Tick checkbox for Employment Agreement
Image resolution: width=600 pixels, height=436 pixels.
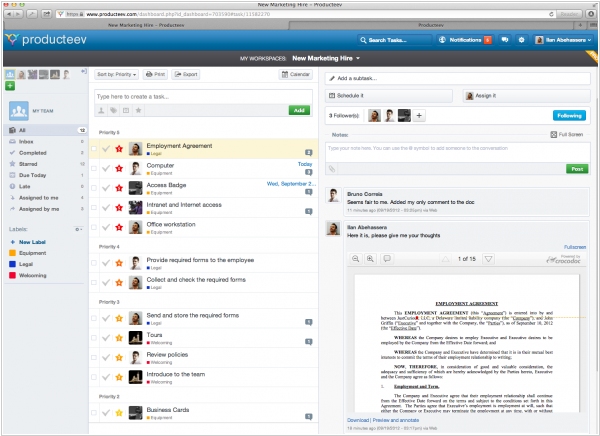click(94, 149)
